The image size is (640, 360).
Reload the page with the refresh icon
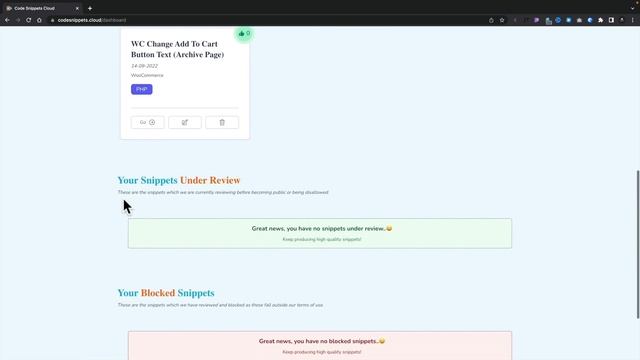tap(29, 20)
